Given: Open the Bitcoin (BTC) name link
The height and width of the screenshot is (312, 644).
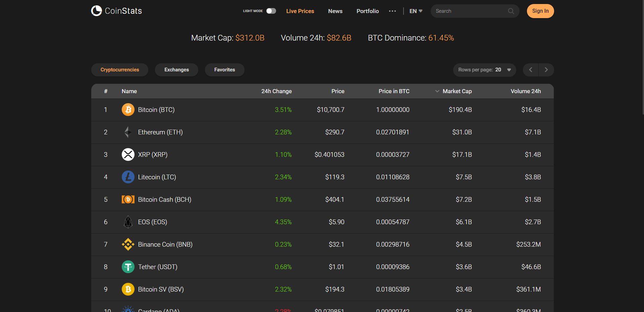Looking at the screenshot, I should click(x=156, y=110).
